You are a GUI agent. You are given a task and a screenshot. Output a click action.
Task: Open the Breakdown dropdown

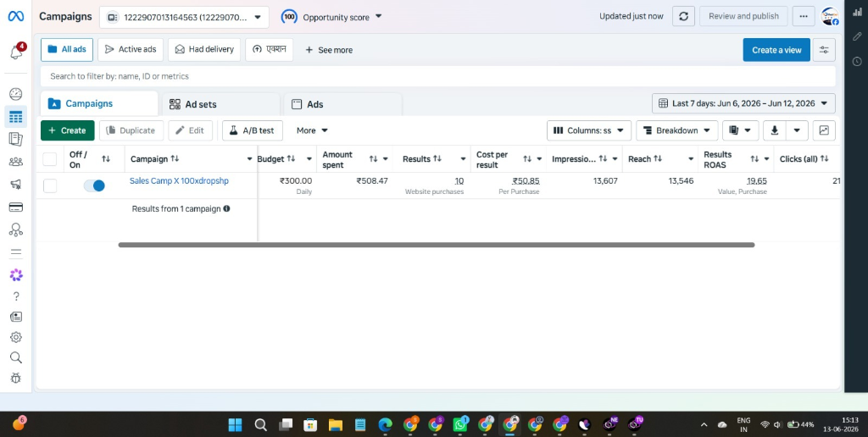point(677,130)
